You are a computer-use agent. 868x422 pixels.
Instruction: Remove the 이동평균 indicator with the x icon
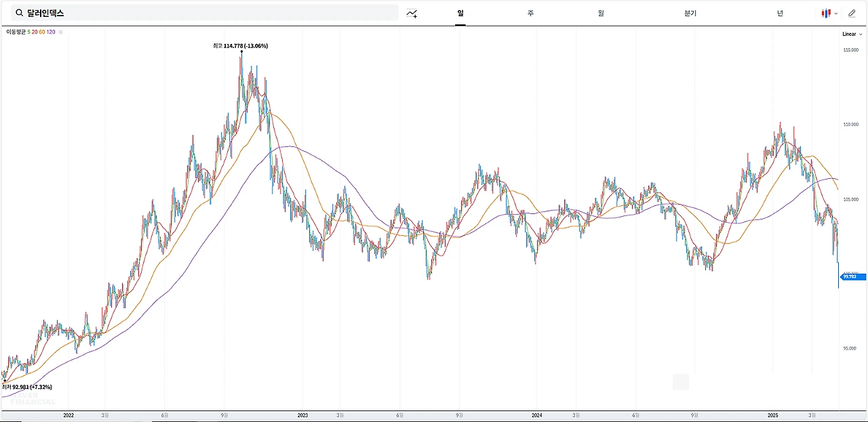(x=60, y=32)
